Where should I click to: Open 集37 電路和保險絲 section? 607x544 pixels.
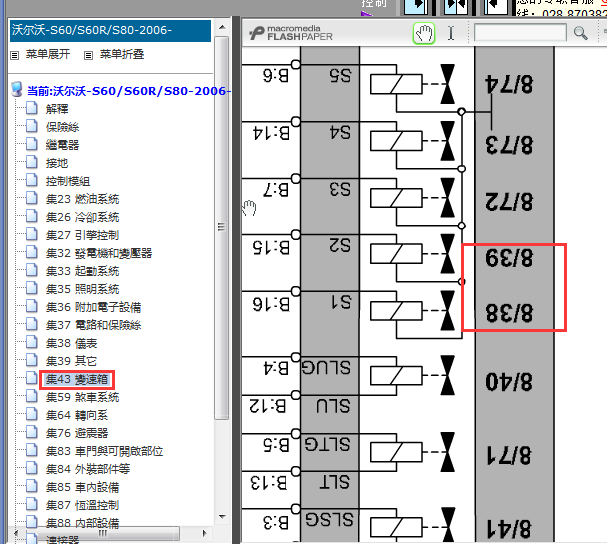point(93,325)
